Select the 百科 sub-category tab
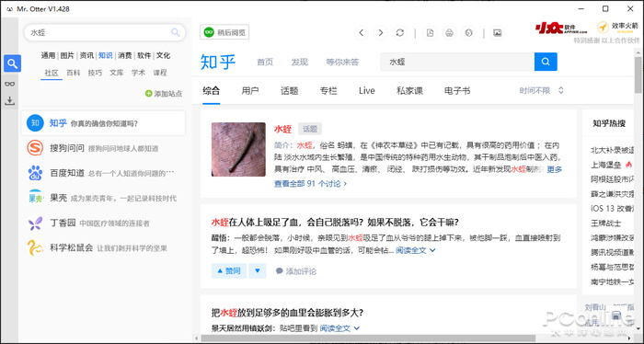 73,73
